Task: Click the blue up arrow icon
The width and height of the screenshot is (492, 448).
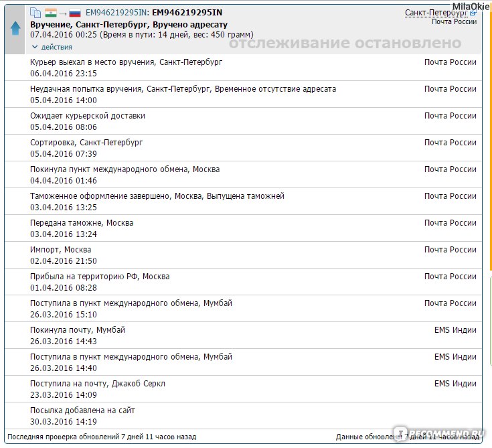Action: pos(15,29)
